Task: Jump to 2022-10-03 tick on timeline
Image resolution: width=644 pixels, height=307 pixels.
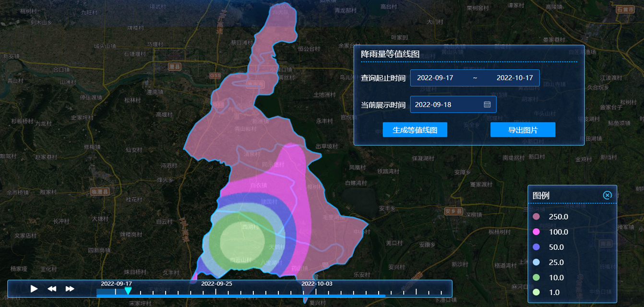Action: tap(316, 291)
